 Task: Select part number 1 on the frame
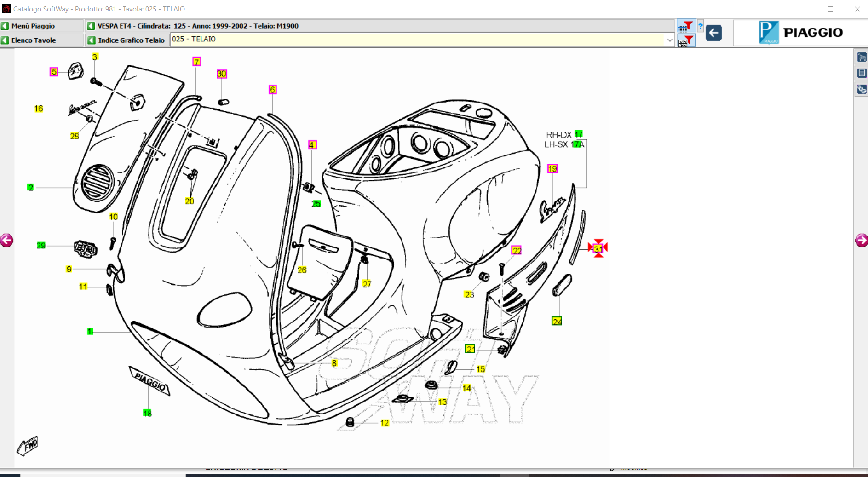point(90,331)
